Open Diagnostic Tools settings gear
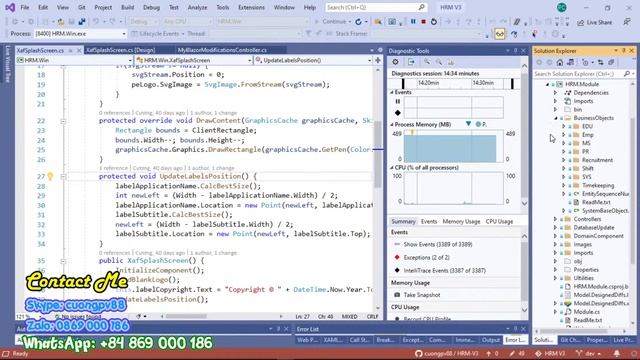The image size is (640, 360). 395,62
